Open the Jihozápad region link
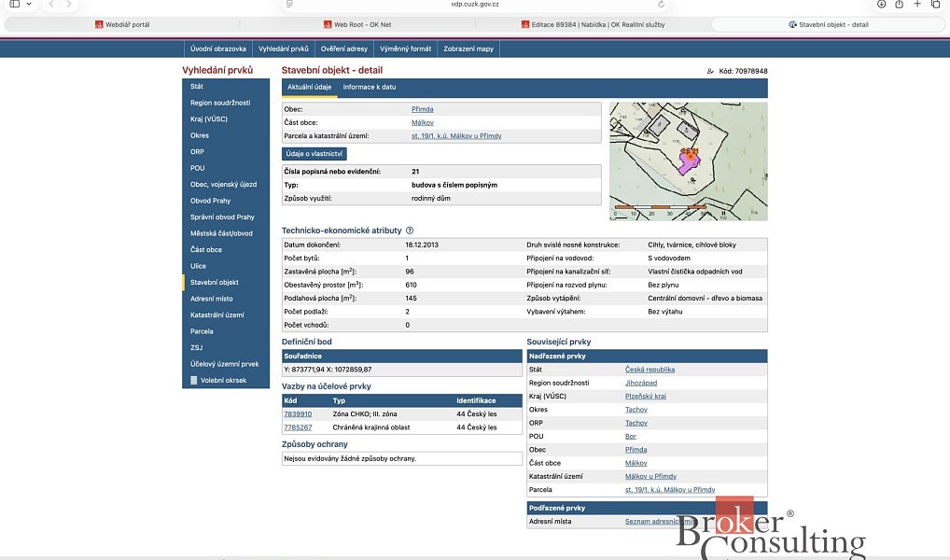This screenshot has height=560, width=950. [x=641, y=383]
